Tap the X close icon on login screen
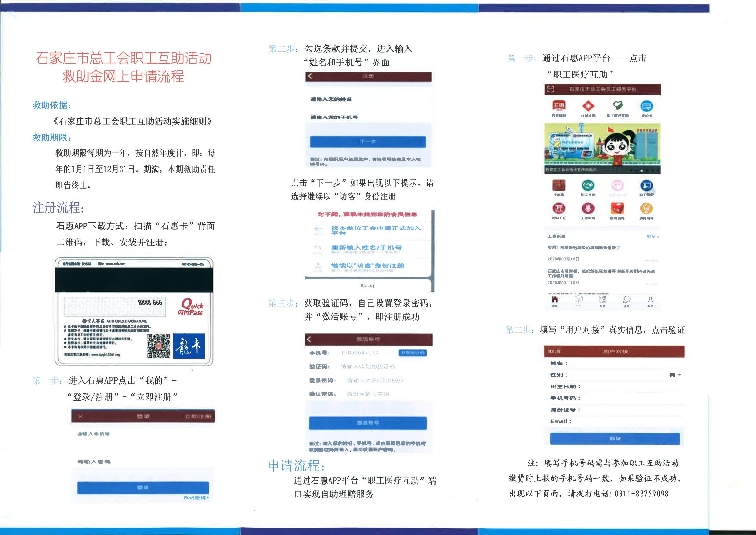756x535 pixels. pyautogui.click(x=80, y=416)
